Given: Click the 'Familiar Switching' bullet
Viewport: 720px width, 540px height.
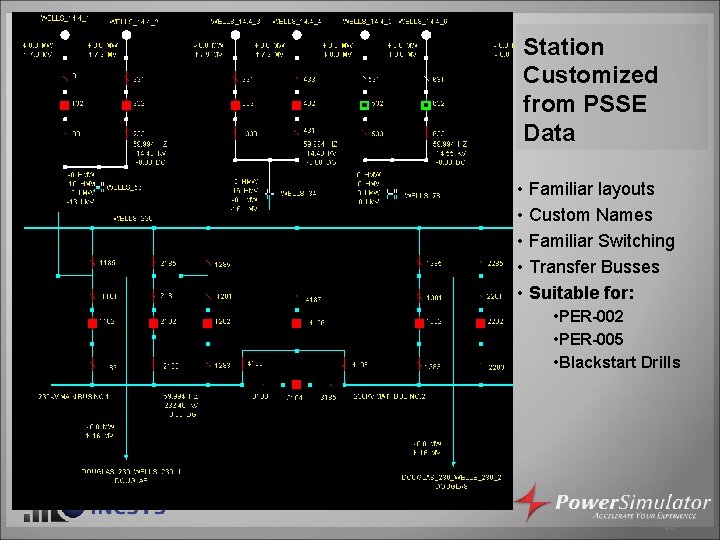Looking at the screenshot, I should (x=602, y=241).
